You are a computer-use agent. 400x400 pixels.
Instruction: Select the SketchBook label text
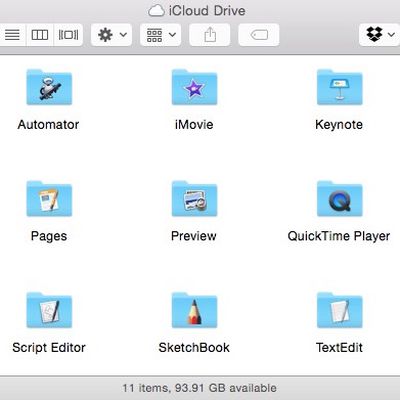[194, 348]
